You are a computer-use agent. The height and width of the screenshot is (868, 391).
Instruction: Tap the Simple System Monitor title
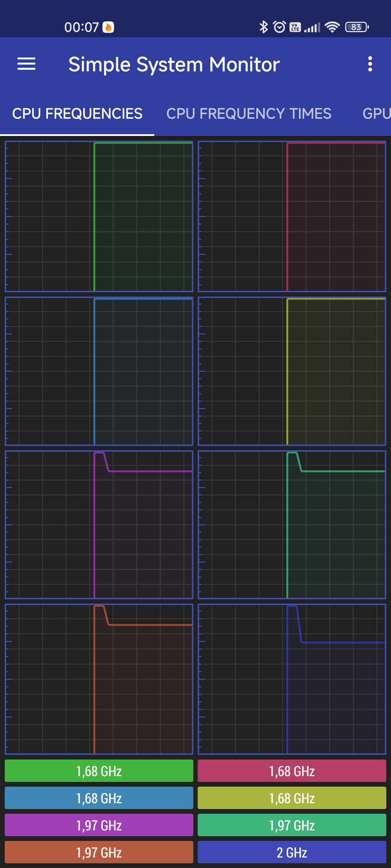(174, 65)
